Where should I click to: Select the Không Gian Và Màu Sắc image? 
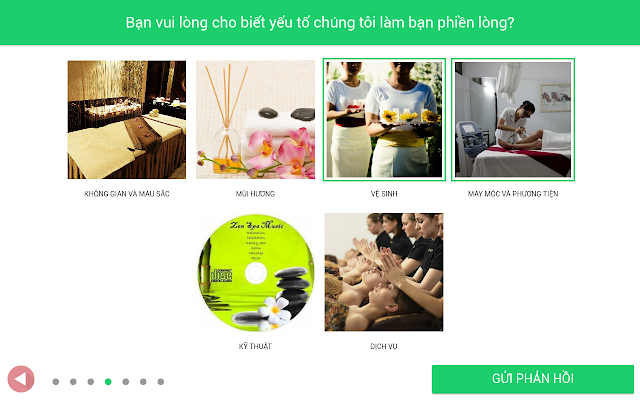point(127,120)
